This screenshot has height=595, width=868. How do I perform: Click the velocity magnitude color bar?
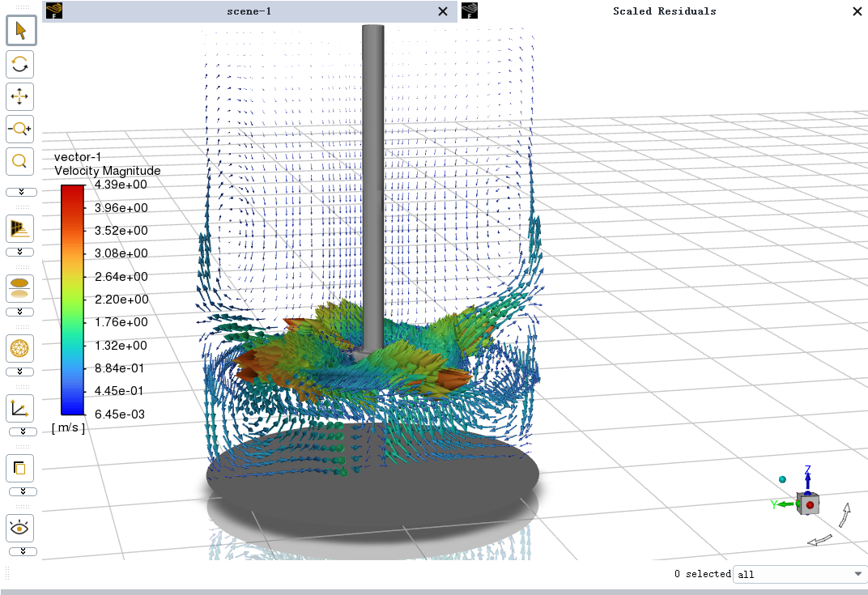tap(73, 300)
